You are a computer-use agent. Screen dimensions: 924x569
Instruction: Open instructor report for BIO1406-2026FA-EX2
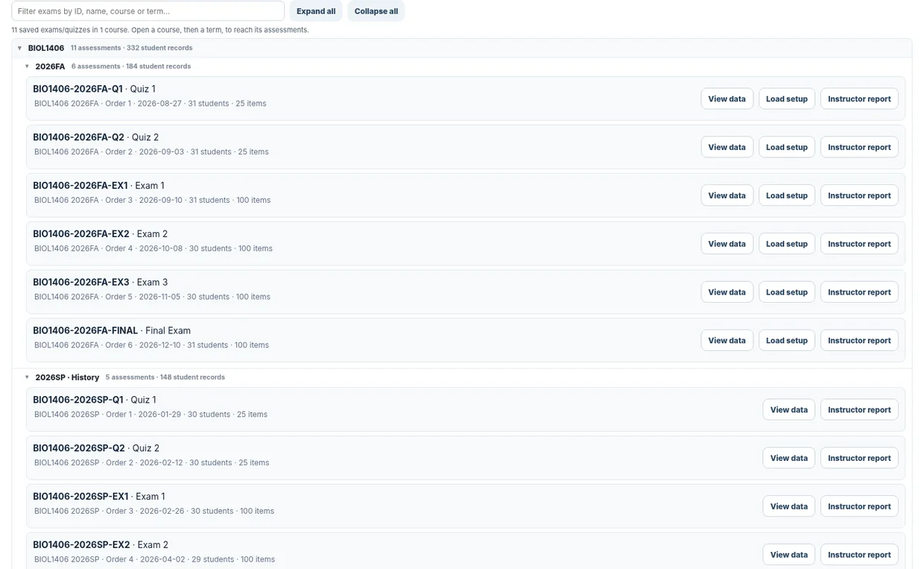pos(859,244)
